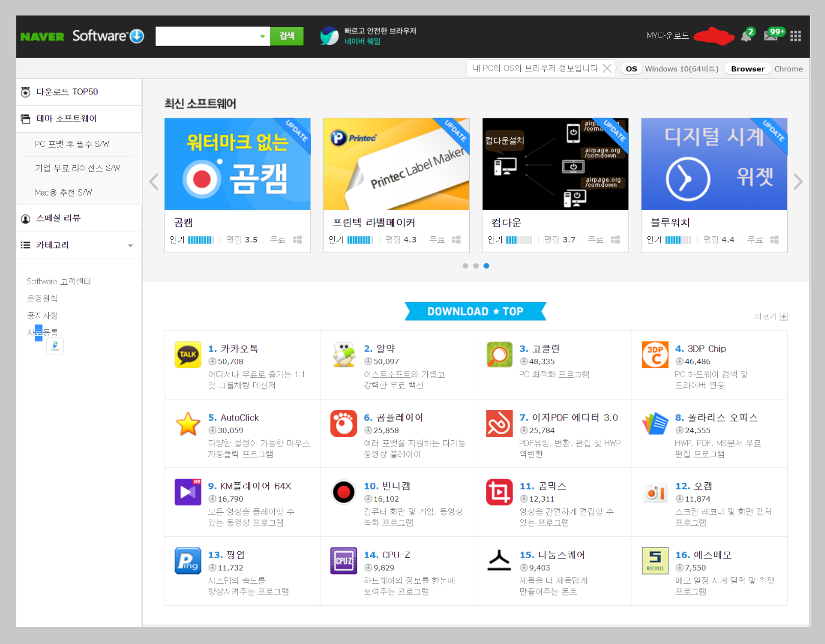The width and height of the screenshot is (825, 644).
Task: Click the Software download arrow logo icon
Action: tap(137, 36)
